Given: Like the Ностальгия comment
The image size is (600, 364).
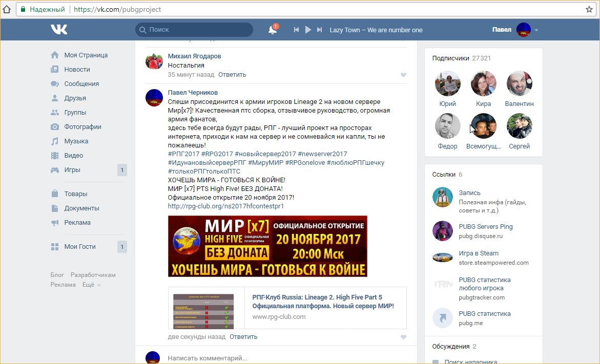Looking at the screenshot, I should click(403, 75).
